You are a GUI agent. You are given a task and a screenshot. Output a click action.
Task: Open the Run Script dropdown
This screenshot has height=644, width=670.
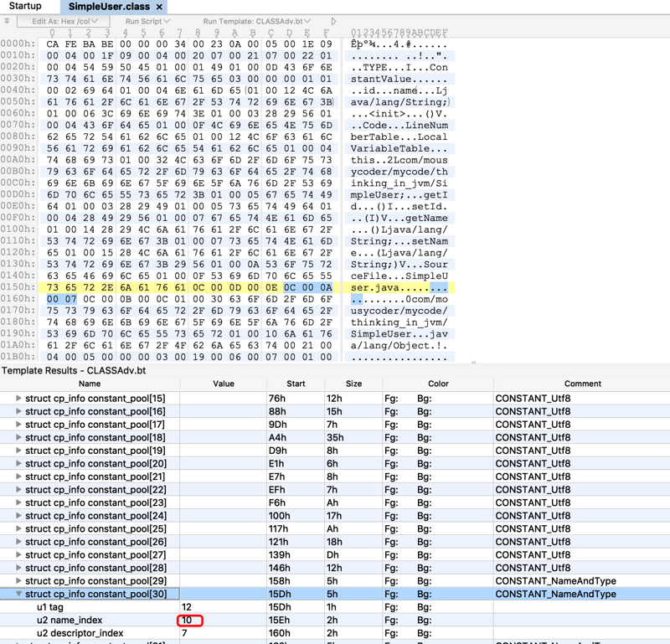[x=147, y=21]
